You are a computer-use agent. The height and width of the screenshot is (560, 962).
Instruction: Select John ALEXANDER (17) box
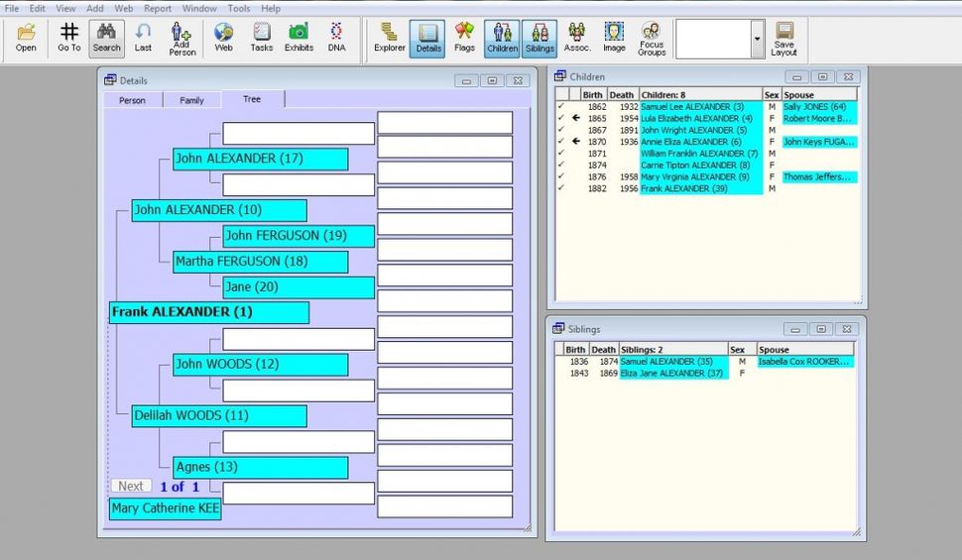260,159
